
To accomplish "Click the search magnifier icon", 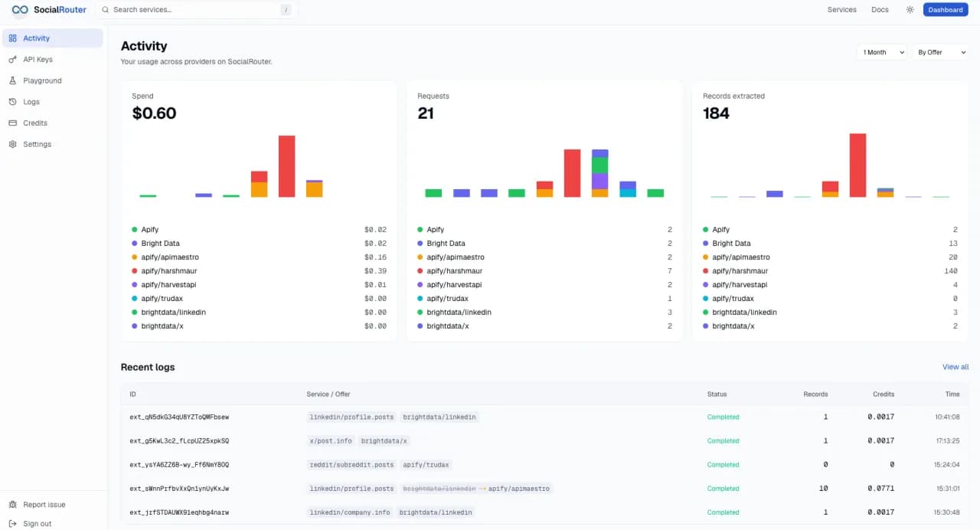I will (x=105, y=10).
